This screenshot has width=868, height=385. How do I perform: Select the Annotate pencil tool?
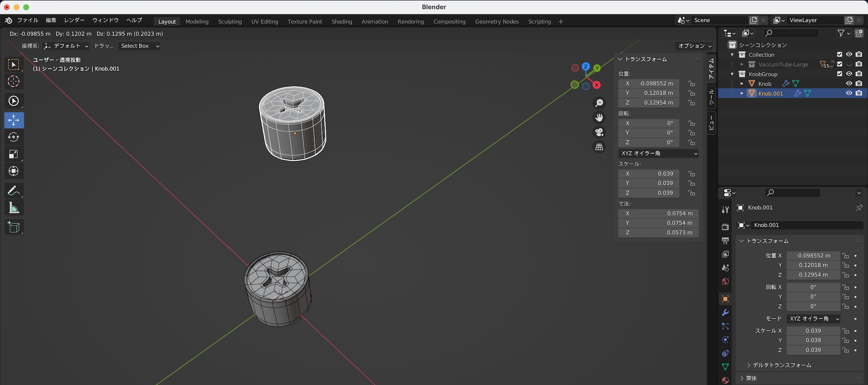coord(14,191)
